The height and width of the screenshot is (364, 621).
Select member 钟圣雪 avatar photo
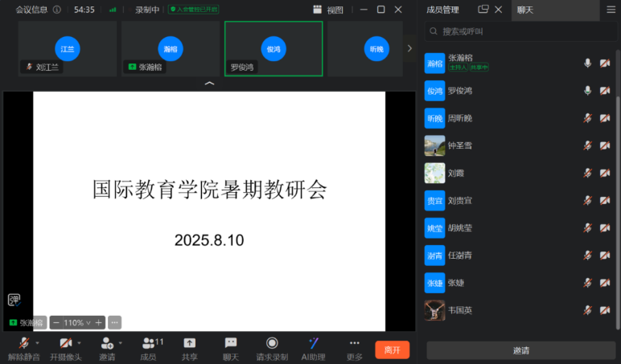(x=434, y=145)
